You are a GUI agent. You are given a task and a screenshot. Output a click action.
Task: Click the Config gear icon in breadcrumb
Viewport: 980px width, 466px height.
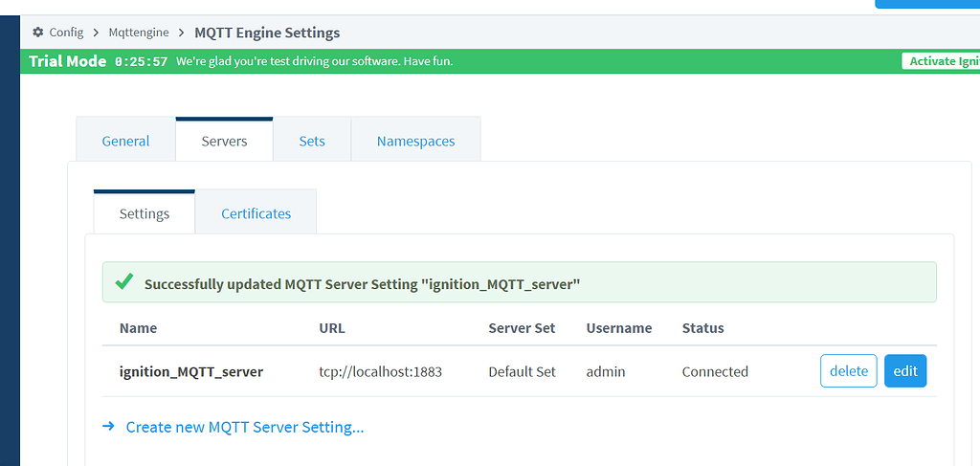[x=38, y=33]
